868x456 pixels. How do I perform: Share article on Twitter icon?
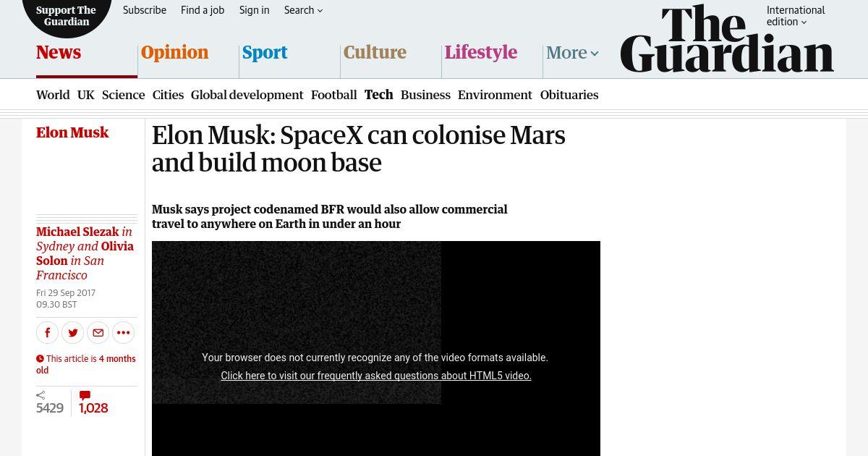click(x=72, y=332)
